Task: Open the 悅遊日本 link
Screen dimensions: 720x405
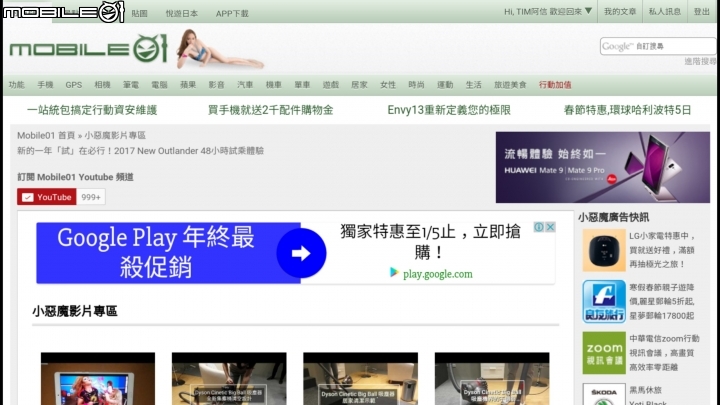Action: (x=182, y=14)
